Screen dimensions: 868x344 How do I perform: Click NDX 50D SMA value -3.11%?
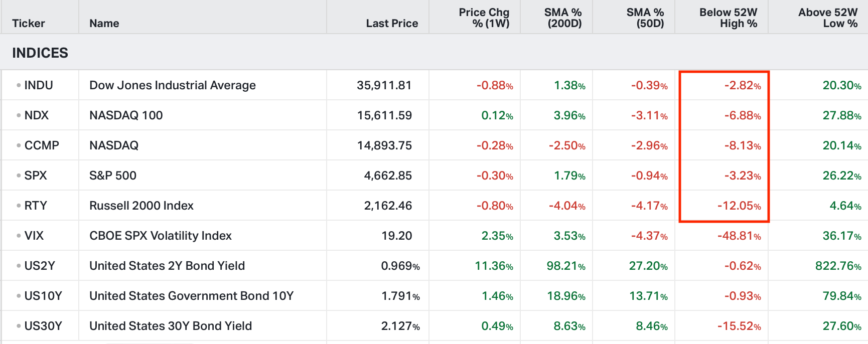coord(649,115)
